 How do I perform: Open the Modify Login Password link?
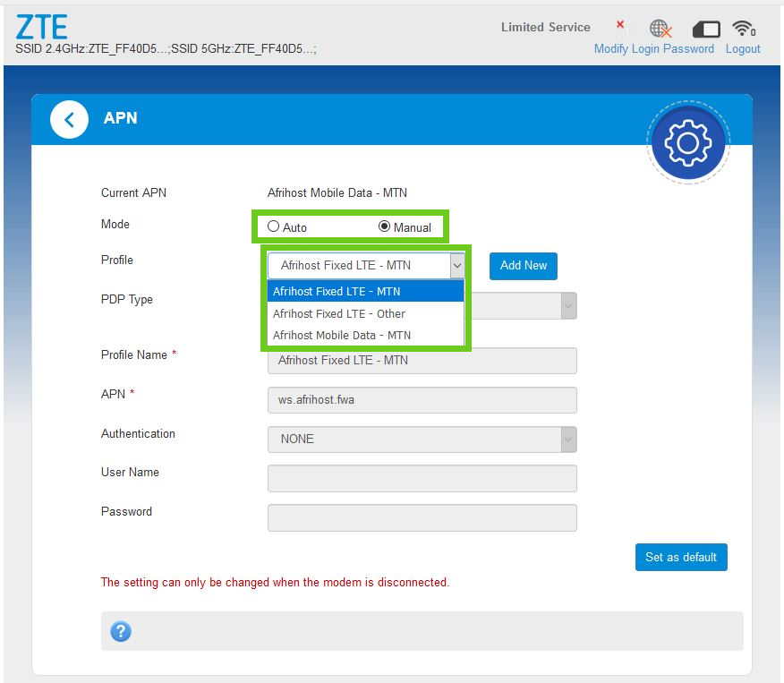tap(653, 48)
